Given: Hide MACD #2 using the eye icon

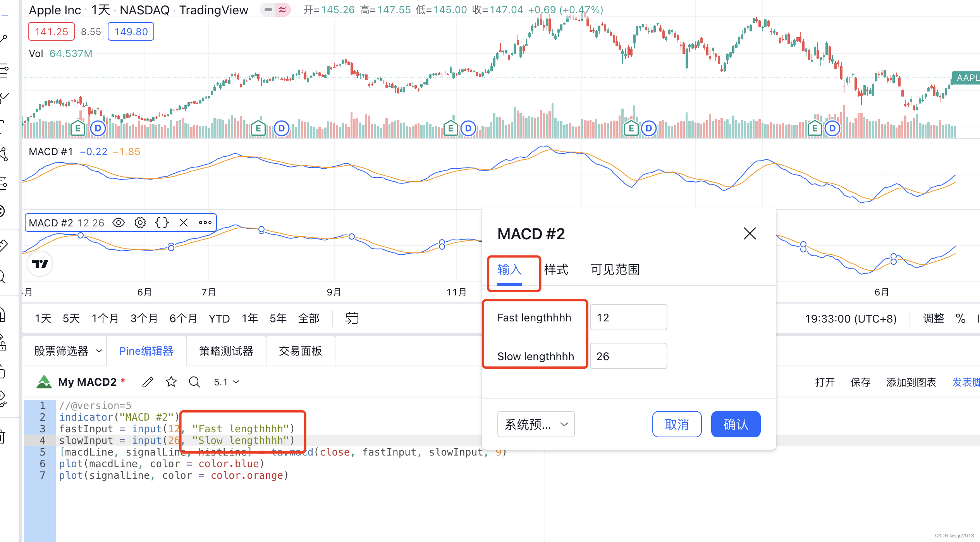Looking at the screenshot, I should (119, 222).
